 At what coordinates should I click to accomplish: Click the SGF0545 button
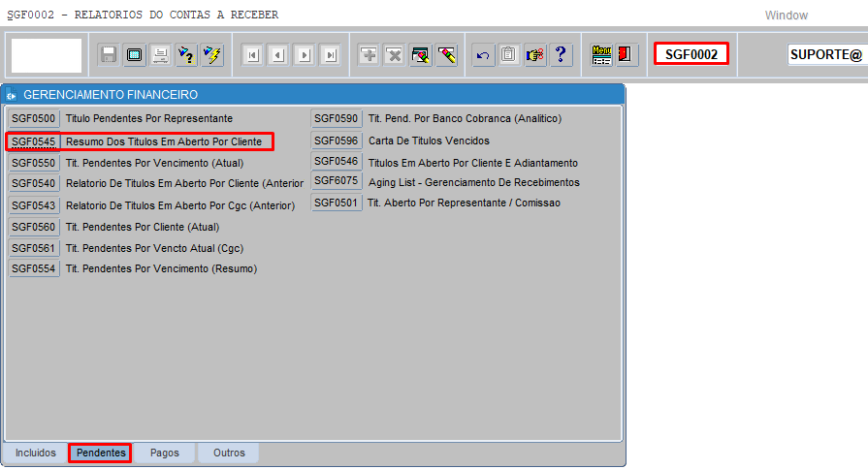tap(34, 141)
